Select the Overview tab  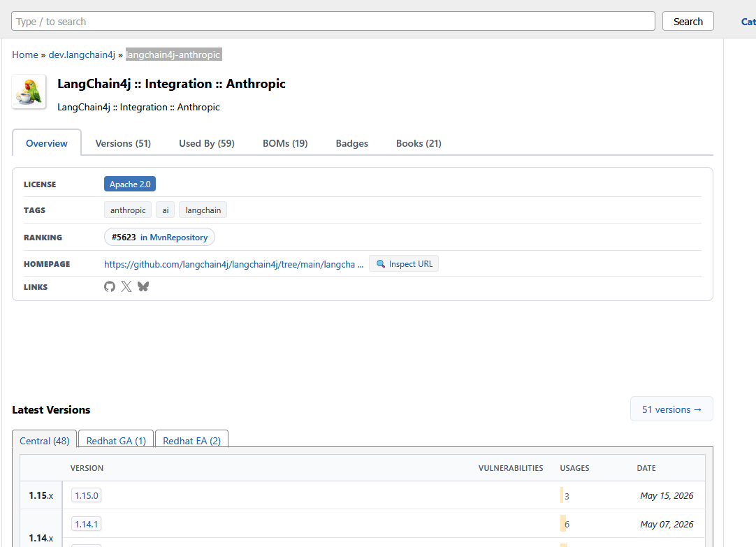47,143
